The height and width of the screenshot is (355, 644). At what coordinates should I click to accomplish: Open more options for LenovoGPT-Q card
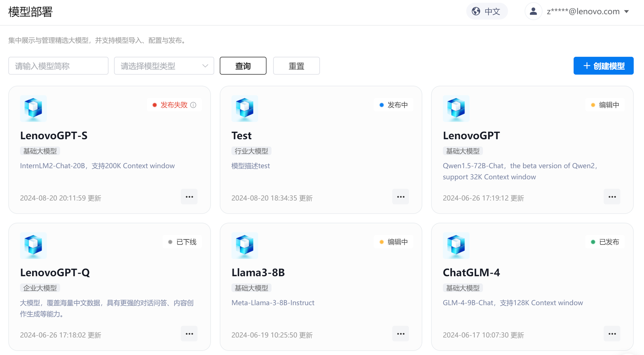189,334
